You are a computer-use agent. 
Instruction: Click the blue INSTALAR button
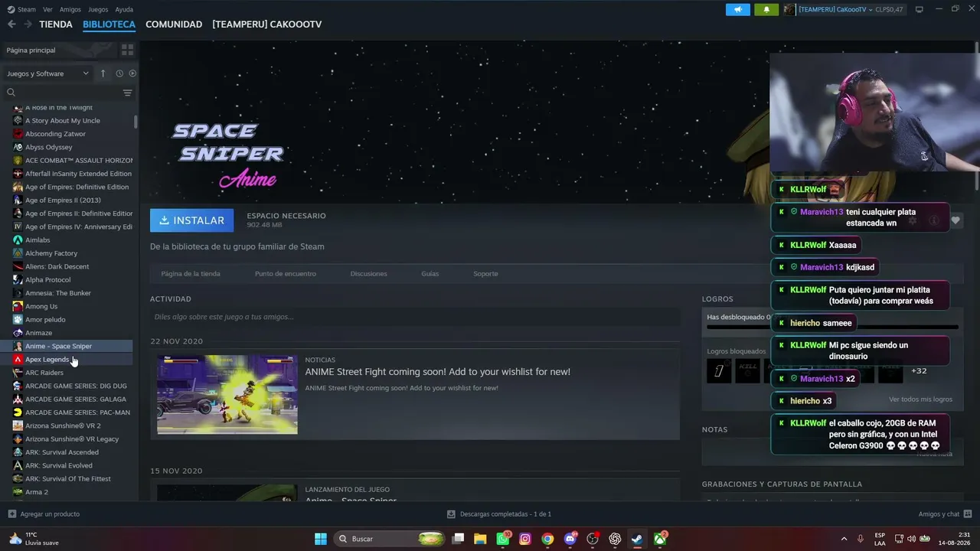click(192, 220)
